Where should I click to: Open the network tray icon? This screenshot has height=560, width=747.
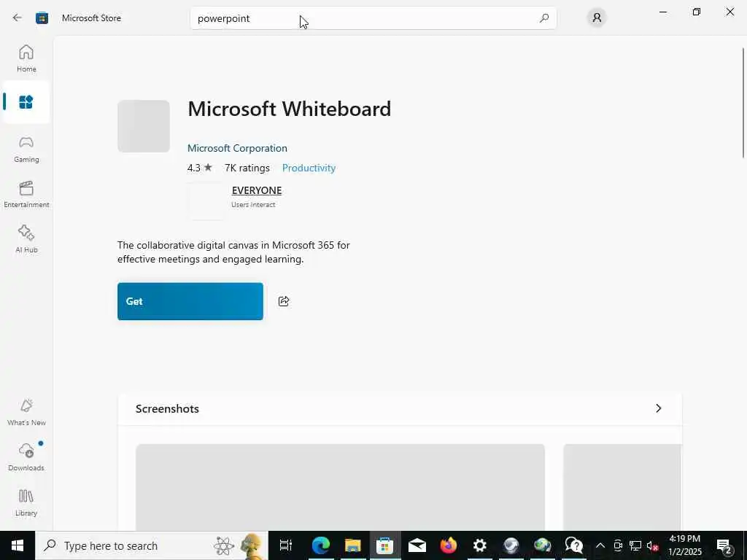635,545
